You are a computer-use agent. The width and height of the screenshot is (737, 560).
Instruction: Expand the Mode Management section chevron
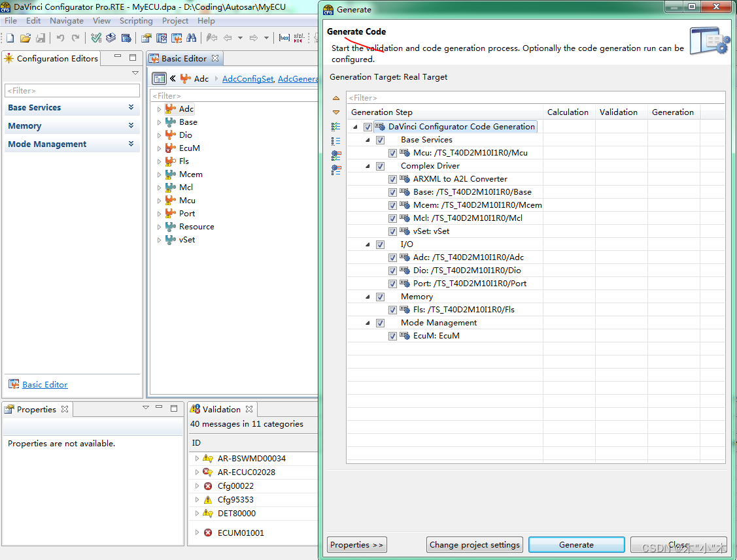click(131, 144)
